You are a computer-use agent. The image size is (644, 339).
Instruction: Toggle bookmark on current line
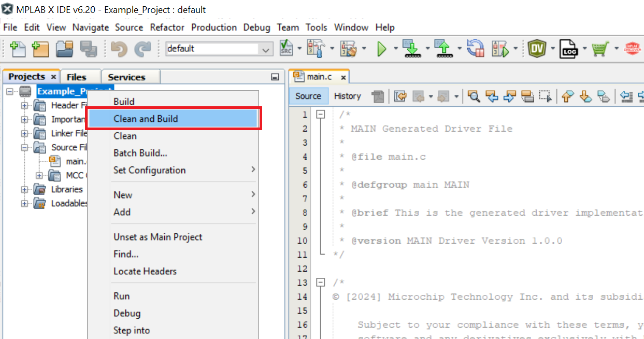click(604, 96)
